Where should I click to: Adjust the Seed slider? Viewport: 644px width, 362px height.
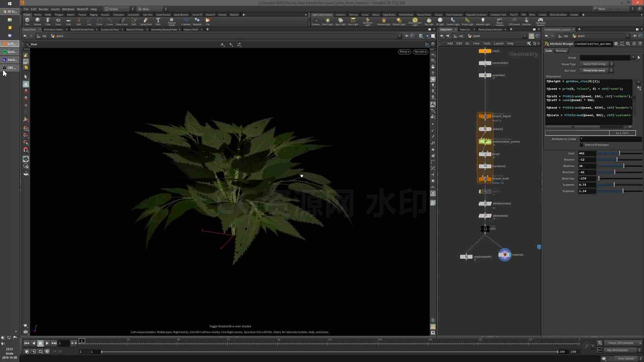(x=620, y=153)
